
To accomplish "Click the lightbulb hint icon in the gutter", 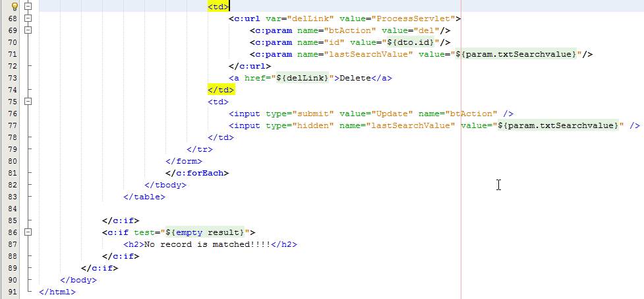I will 15,6.
